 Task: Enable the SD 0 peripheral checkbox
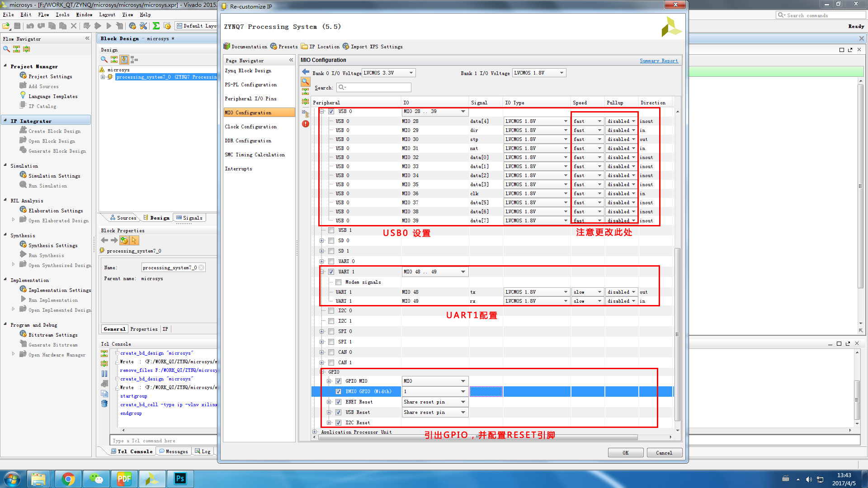(x=331, y=240)
